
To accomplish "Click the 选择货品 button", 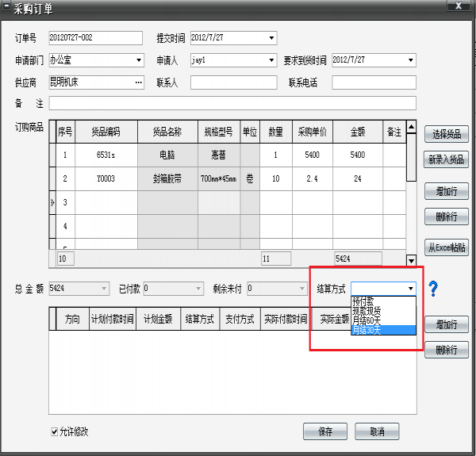I will (447, 134).
